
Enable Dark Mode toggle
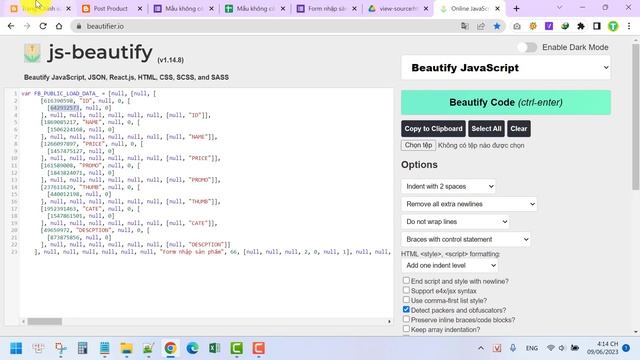(527, 47)
